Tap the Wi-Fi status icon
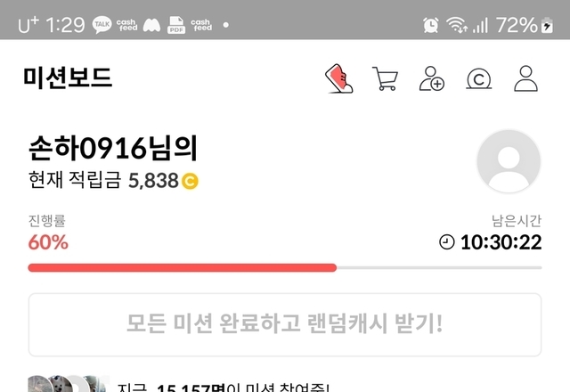 point(457,25)
